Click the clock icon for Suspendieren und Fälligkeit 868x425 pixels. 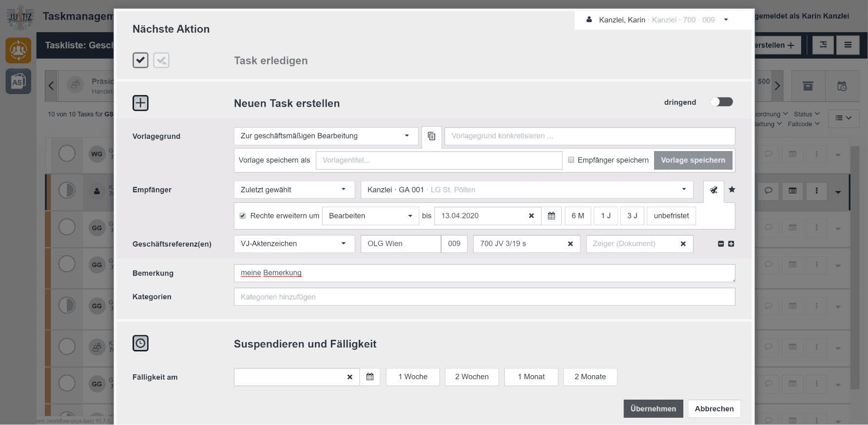pos(140,343)
